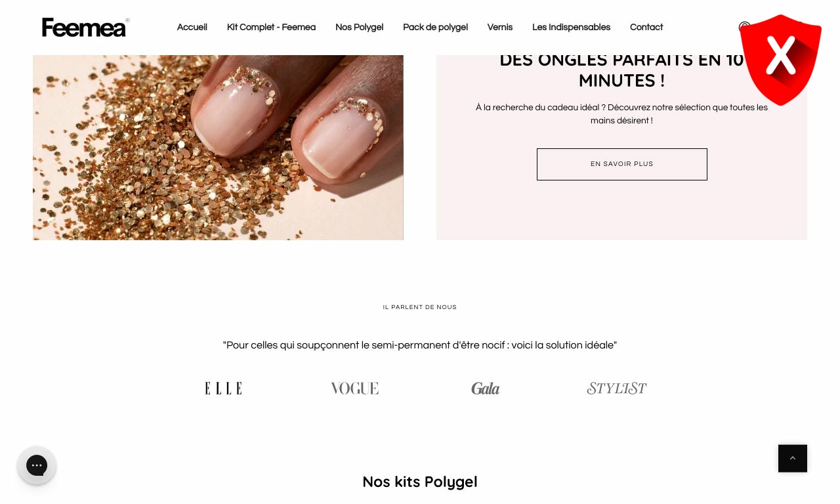Click the Feemea logo
This screenshot has height=504, width=840.
[x=85, y=28]
